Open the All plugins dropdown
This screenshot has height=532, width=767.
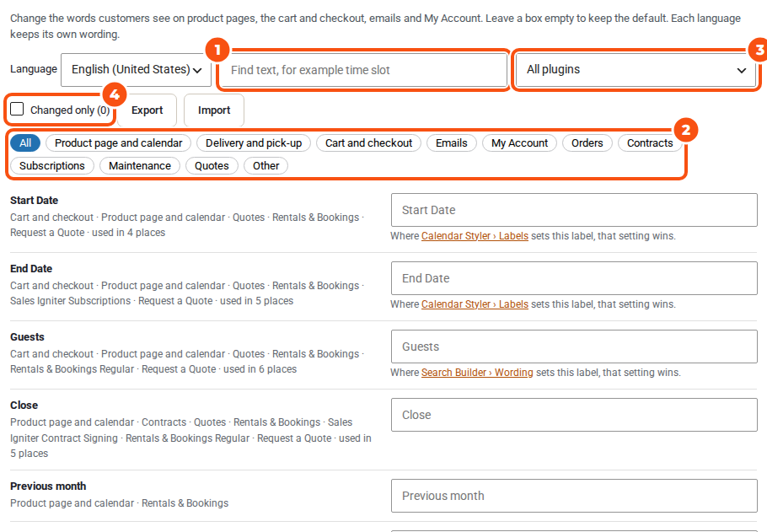pos(636,70)
